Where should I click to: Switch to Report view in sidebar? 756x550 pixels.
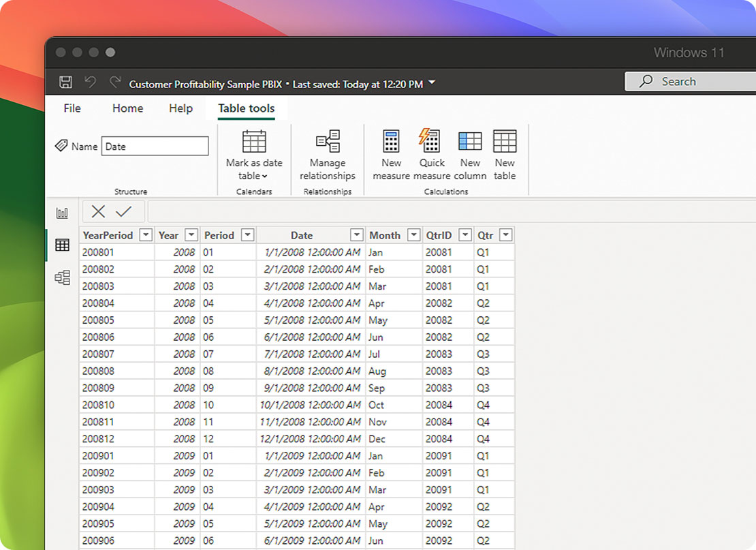pyautogui.click(x=63, y=213)
